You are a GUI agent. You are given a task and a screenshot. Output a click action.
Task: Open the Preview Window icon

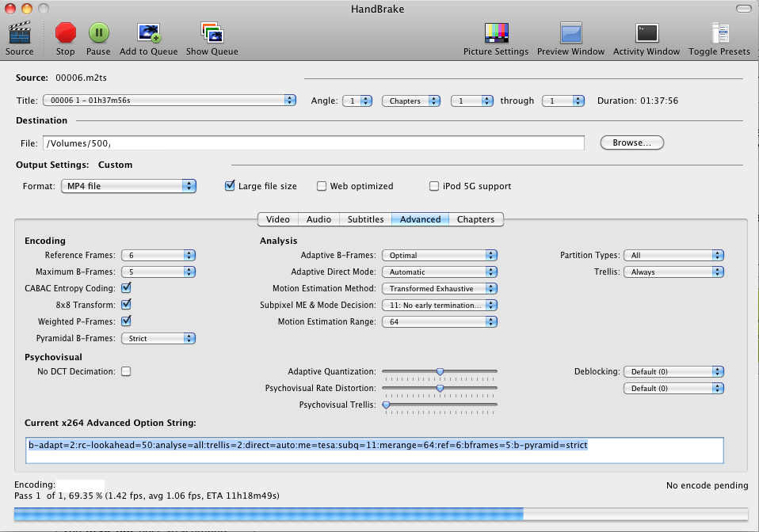coord(570,33)
